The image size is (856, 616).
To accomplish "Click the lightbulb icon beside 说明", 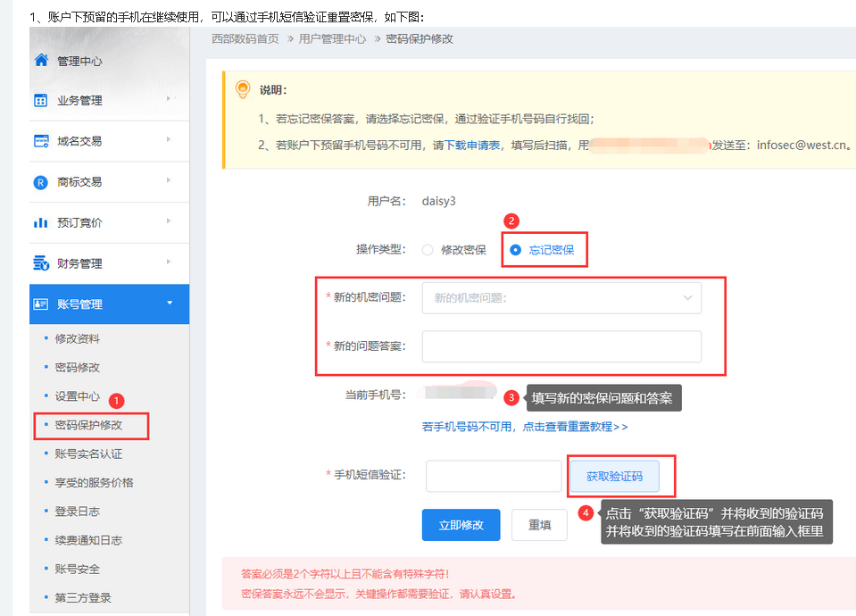I will coord(241,89).
